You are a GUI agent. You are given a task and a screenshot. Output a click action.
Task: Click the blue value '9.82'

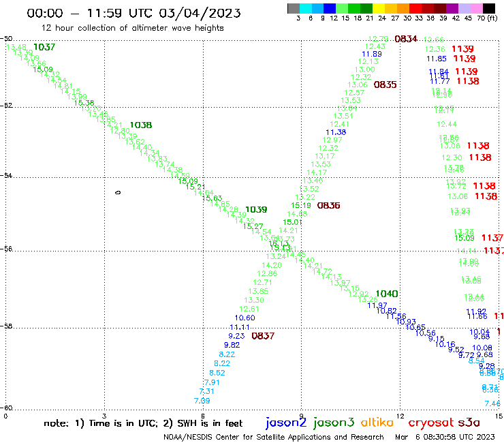click(x=232, y=345)
